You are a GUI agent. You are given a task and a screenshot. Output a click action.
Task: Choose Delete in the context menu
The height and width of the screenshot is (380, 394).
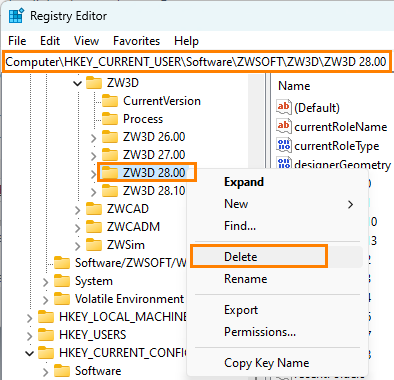click(x=278, y=257)
